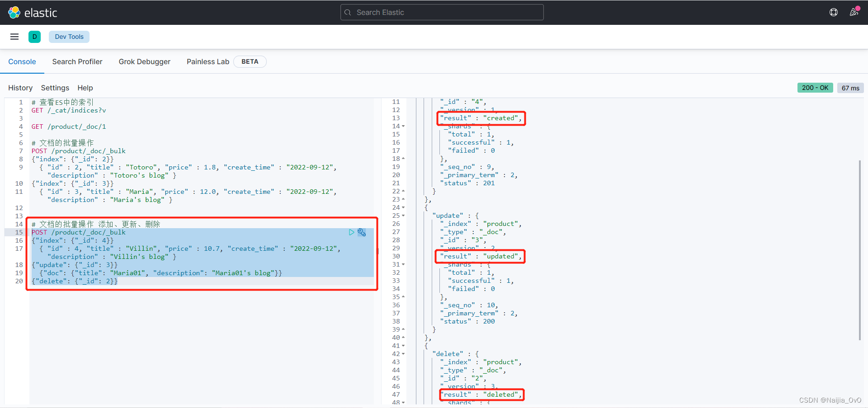The height and width of the screenshot is (408, 868).
Task: Collapse the fold arrow at output line 24
Action: (x=403, y=208)
